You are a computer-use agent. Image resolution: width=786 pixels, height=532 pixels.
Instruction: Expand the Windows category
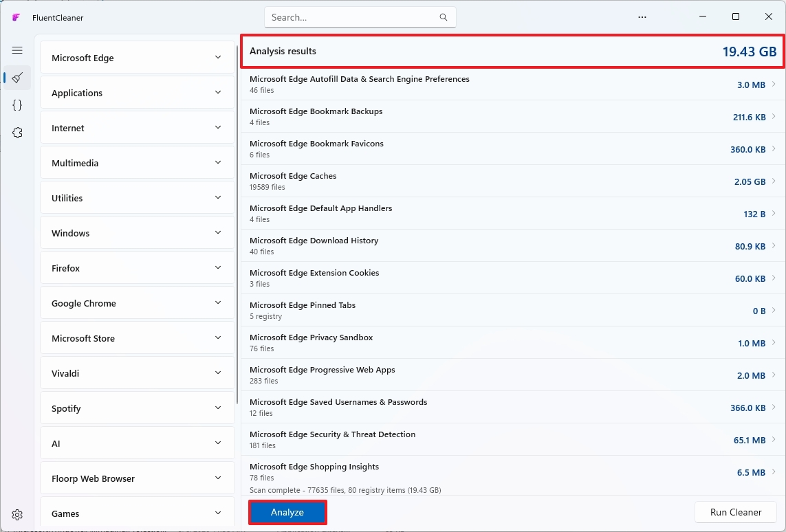click(138, 233)
